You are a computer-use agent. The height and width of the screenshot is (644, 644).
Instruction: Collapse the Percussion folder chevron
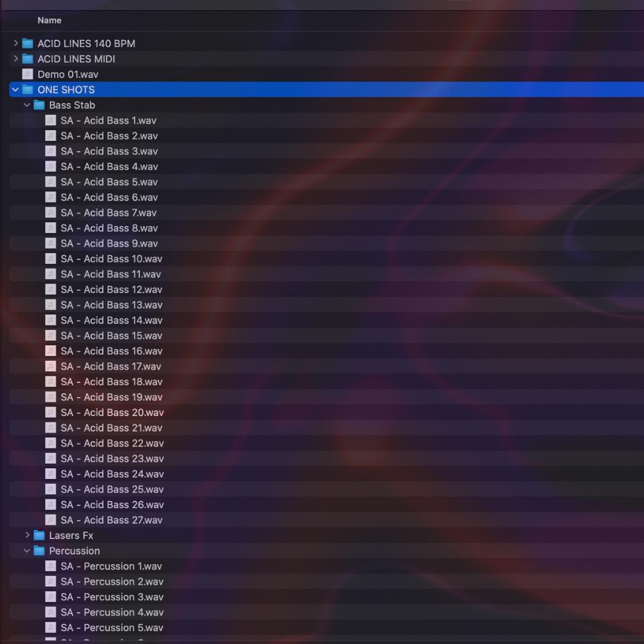[x=27, y=551]
